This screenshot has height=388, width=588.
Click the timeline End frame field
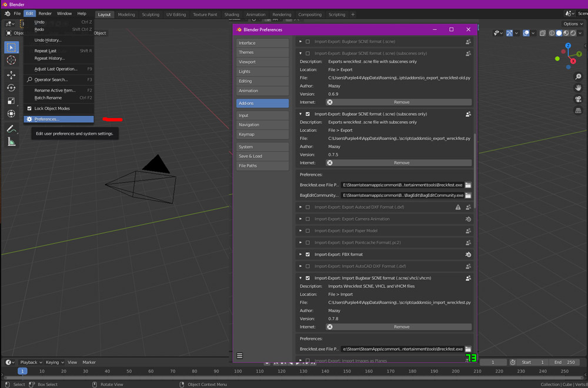(x=564, y=362)
